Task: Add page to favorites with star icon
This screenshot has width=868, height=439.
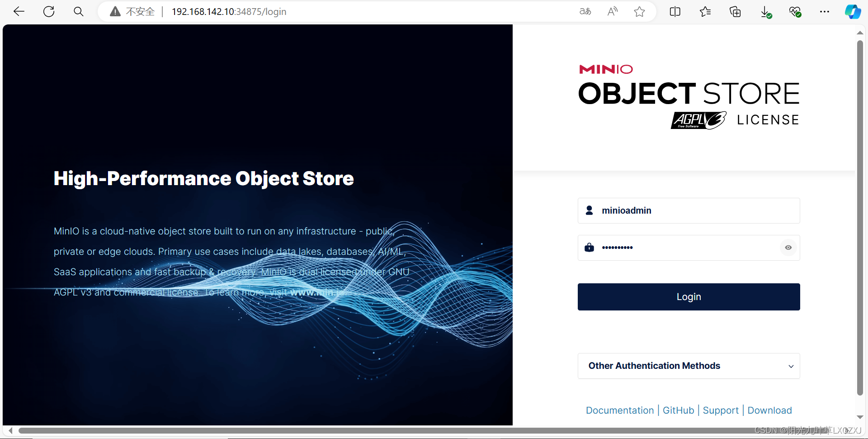Action: point(639,12)
